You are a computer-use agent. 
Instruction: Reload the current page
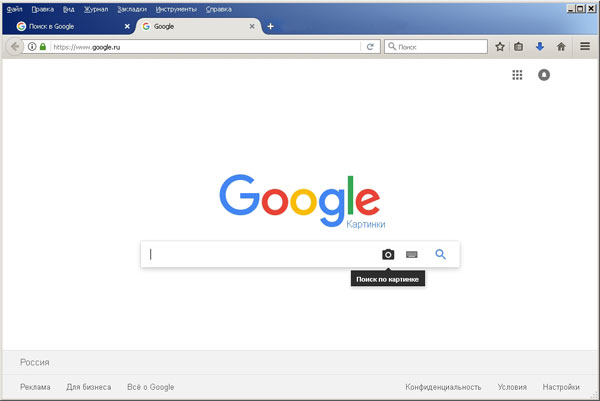[x=370, y=47]
